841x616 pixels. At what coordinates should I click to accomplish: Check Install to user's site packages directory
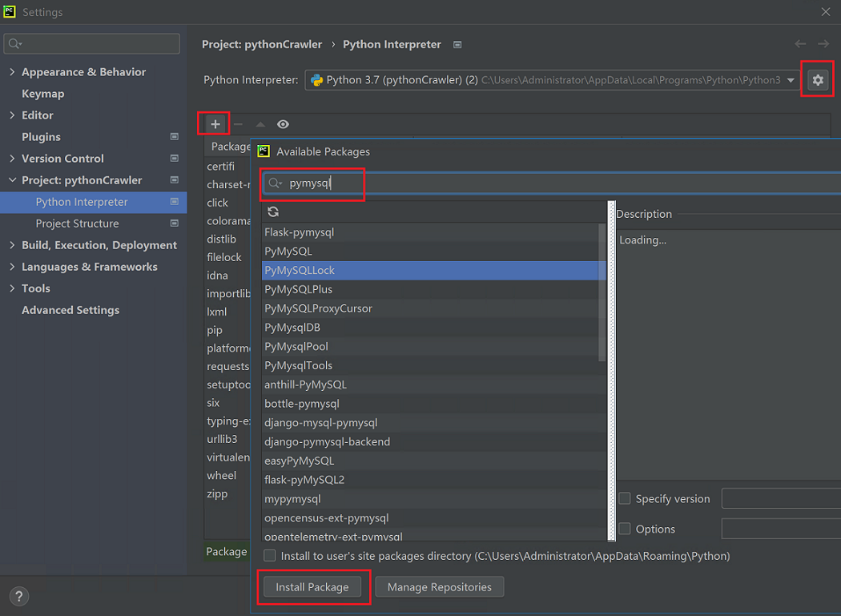(x=270, y=556)
